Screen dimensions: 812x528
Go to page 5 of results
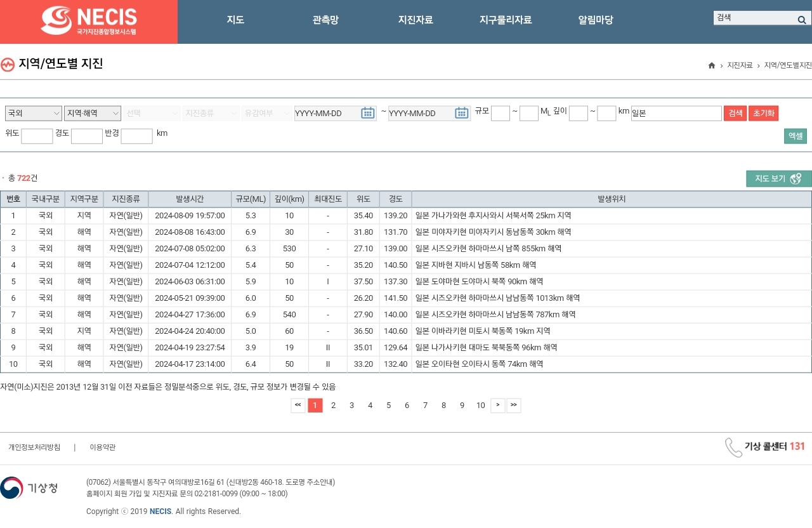(388, 406)
